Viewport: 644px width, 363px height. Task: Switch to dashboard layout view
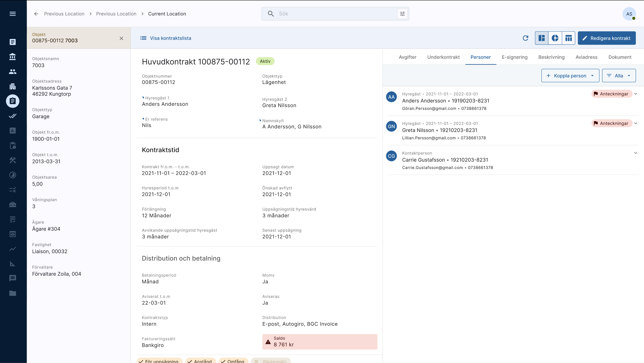(x=542, y=38)
